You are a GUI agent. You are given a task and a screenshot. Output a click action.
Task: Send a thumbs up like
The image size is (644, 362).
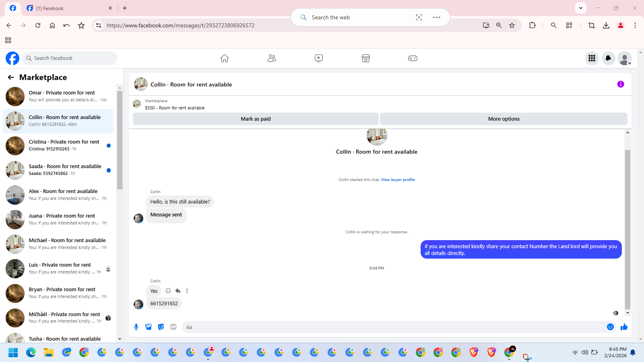click(x=624, y=327)
